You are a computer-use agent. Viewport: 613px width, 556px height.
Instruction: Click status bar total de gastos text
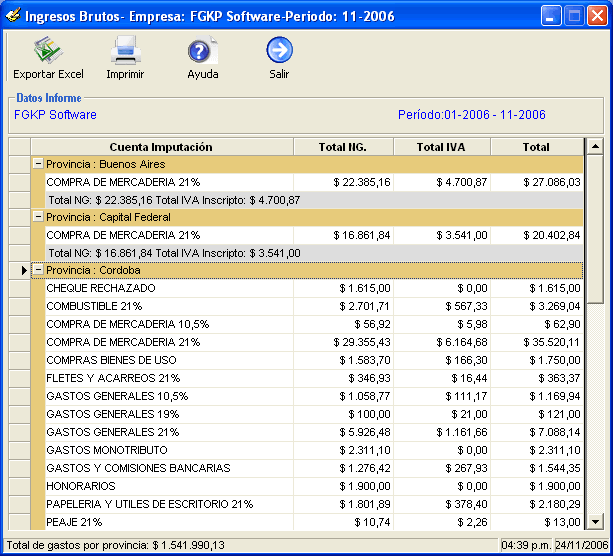(x=116, y=545)
